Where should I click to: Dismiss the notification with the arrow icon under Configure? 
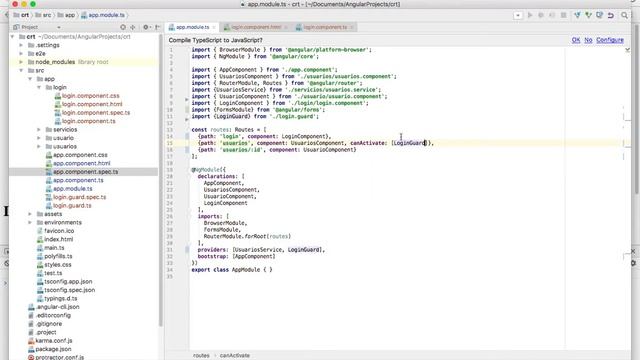pos(627,50)
